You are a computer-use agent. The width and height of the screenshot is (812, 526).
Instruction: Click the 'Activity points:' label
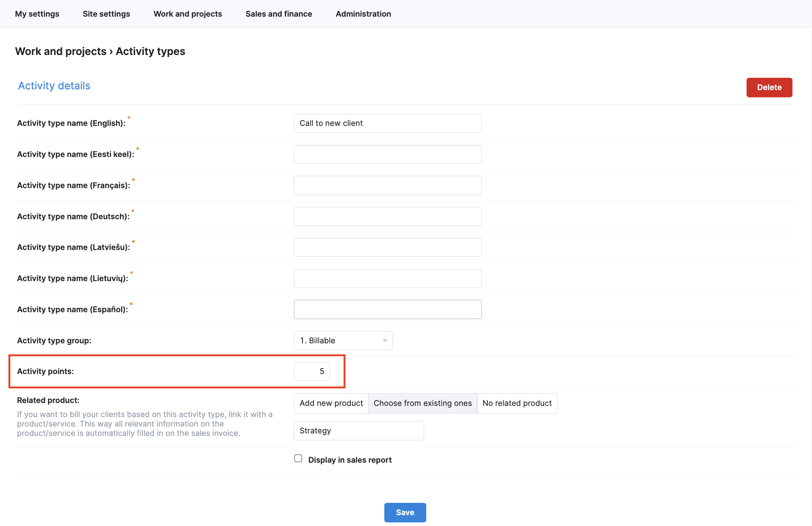point(46,372)
